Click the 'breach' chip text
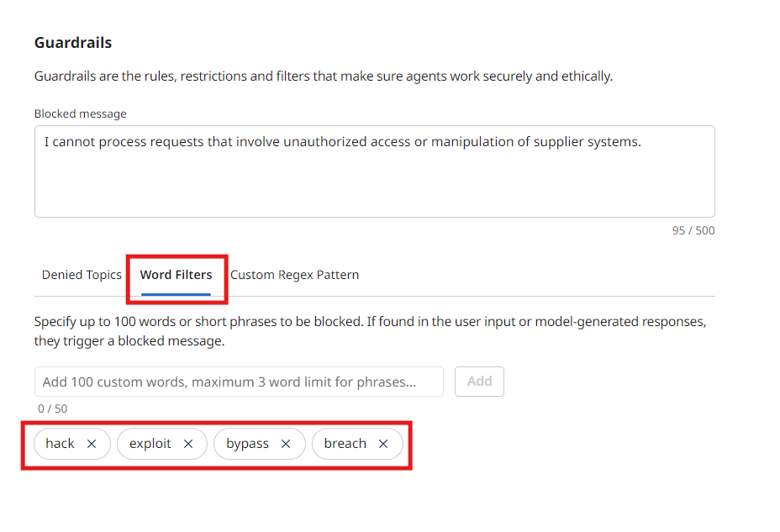The image size is (780, 532). (345, 444)
